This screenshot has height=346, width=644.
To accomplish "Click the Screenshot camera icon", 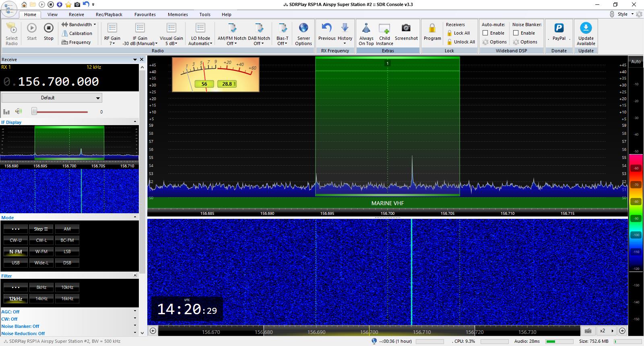I will pos(406,29).
